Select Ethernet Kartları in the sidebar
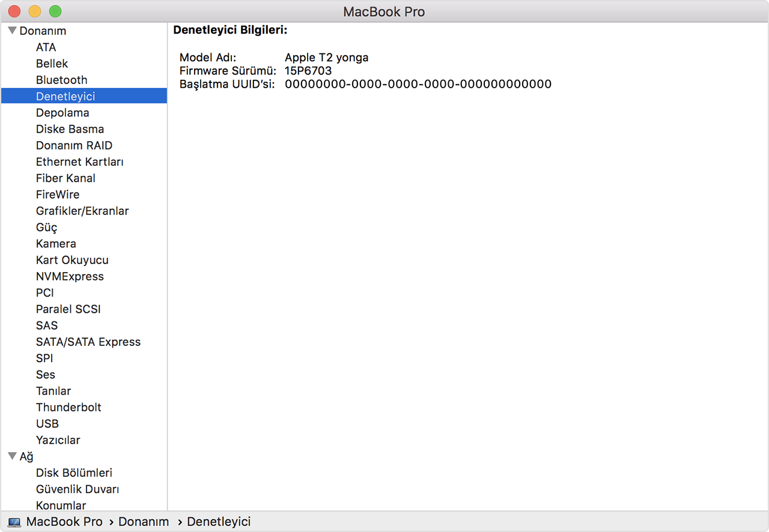This screenshot has height=532, width=769. [x=80, y=162]
